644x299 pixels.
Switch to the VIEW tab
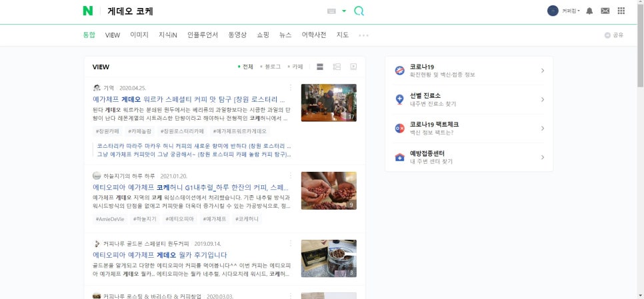pyautogui.click(x=113, y=35)
